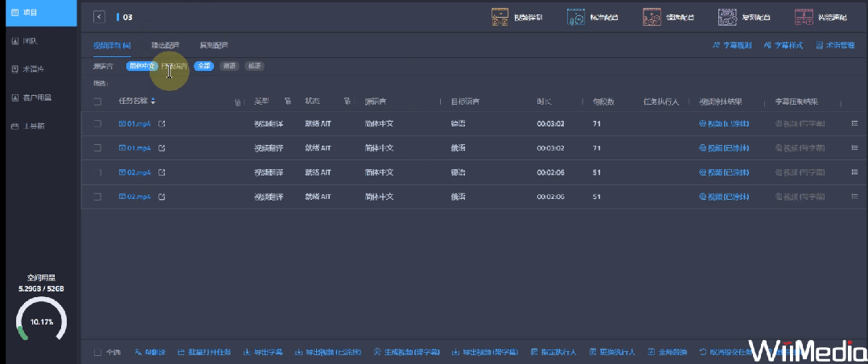Open first 01.mp4 task in new window icon

[x=162, y=124]
